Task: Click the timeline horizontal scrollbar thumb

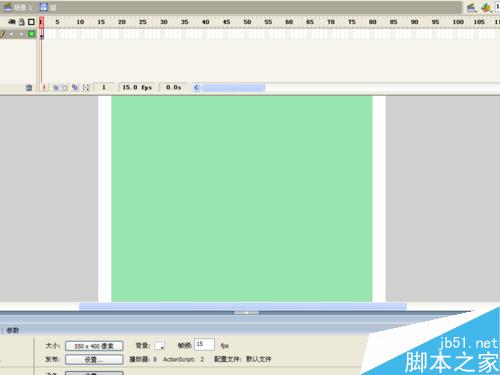Action: (233, 88)
